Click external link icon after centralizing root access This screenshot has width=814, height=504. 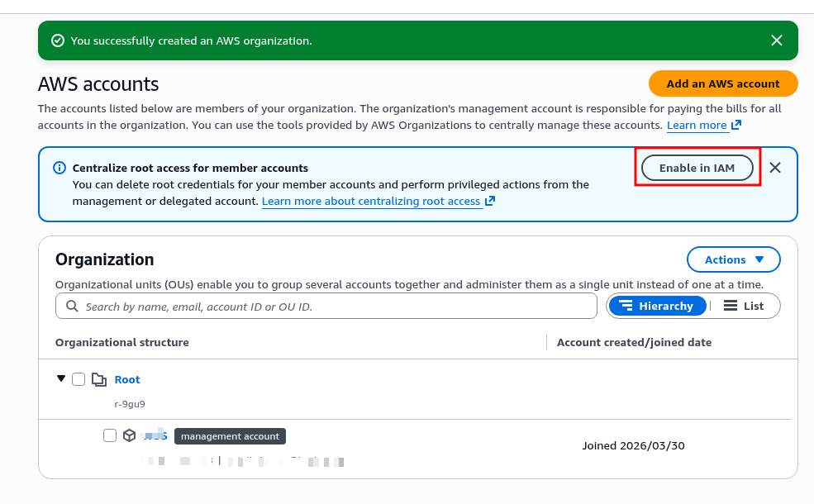[x=490, y=201]
